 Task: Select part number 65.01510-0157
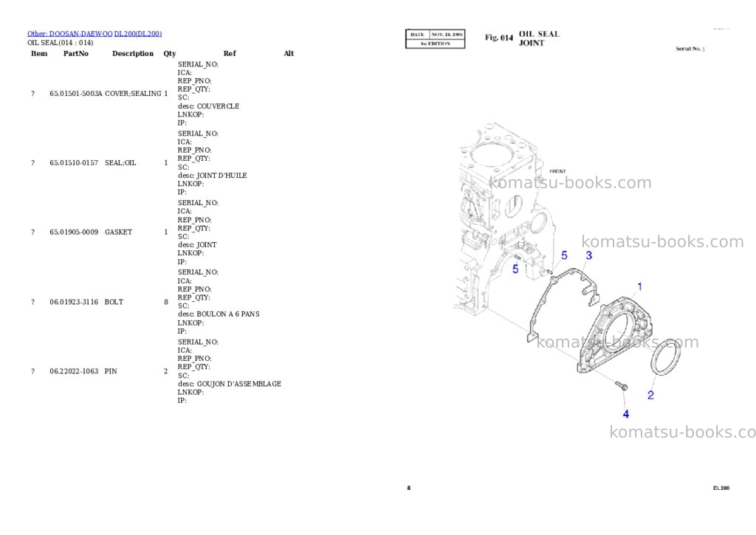pyautogui.click(x=74, y=163)
